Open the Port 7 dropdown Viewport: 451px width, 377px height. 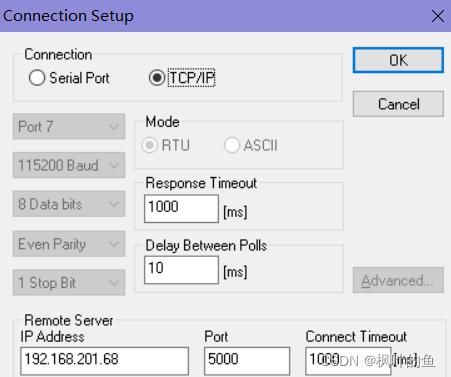(x=69, y=126)
